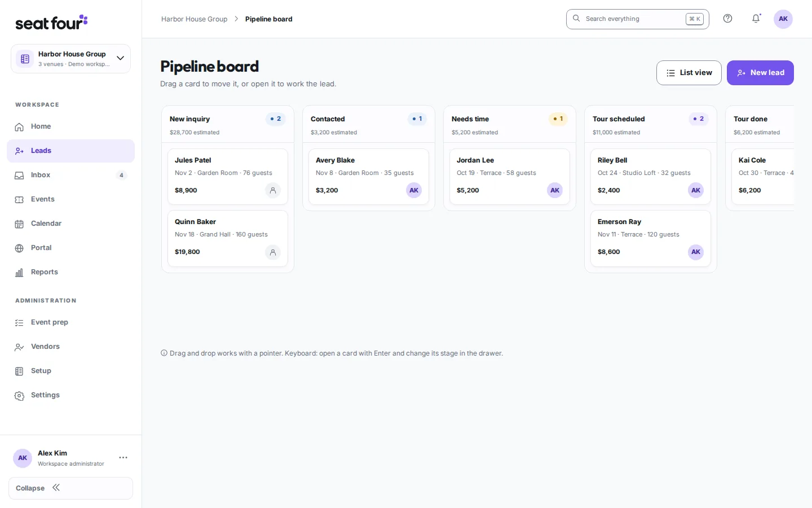The image size is (812, 508).
Task: Go to Reports in the sidebar
Action: (x=70, y=272)
